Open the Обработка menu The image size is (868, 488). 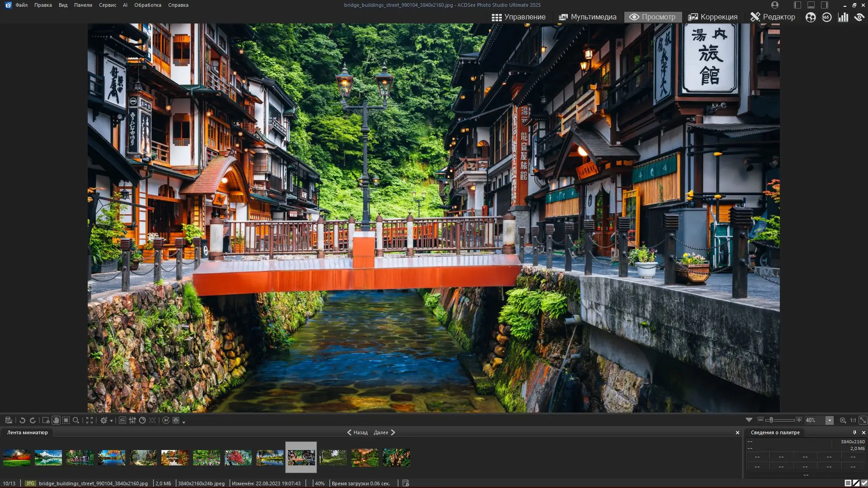coord(147,5)
